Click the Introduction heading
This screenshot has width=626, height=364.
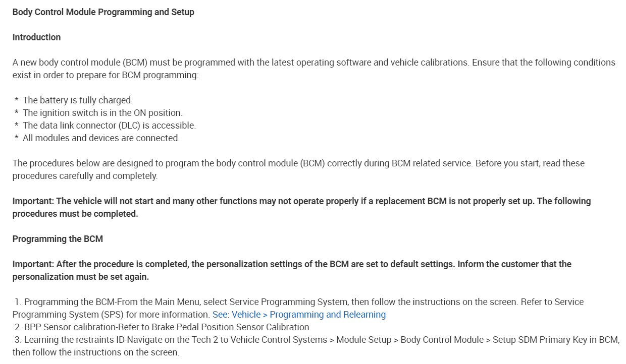(x=36, y=37)
